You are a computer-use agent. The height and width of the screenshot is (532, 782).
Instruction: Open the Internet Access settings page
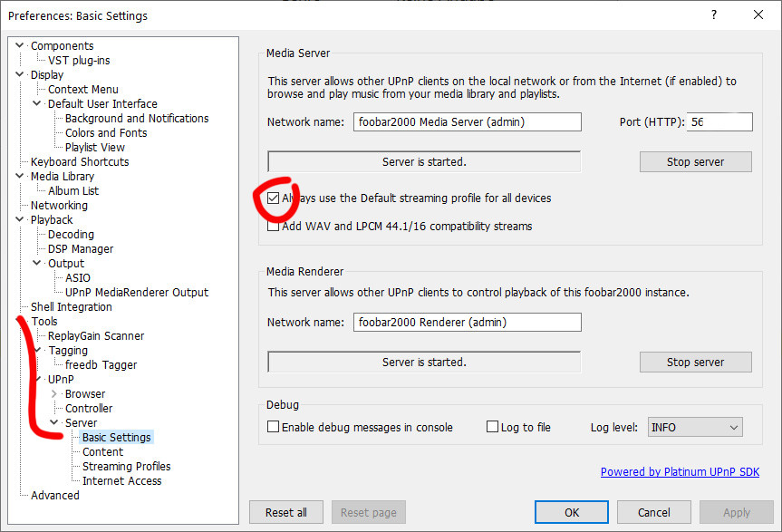coord(121,481)
